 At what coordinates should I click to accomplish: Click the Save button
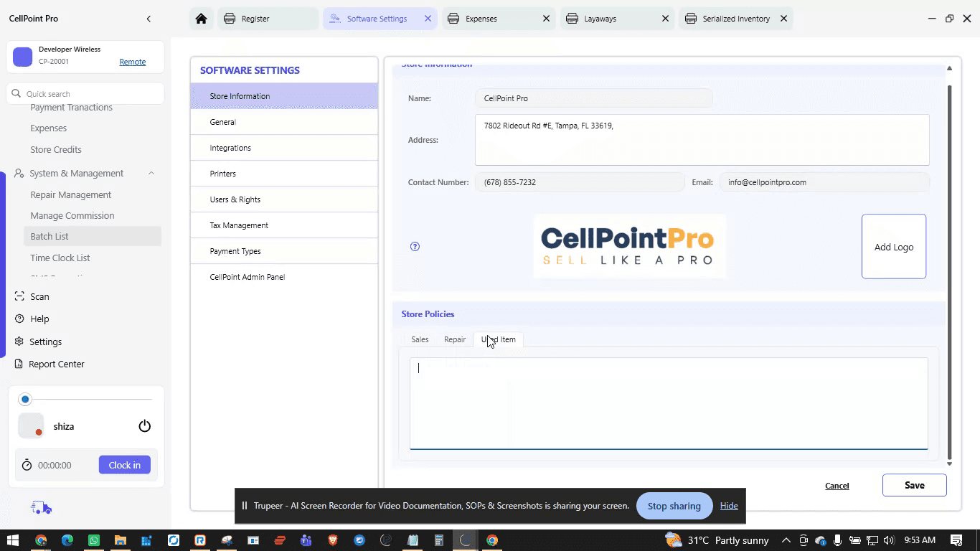tap(915, 485)
